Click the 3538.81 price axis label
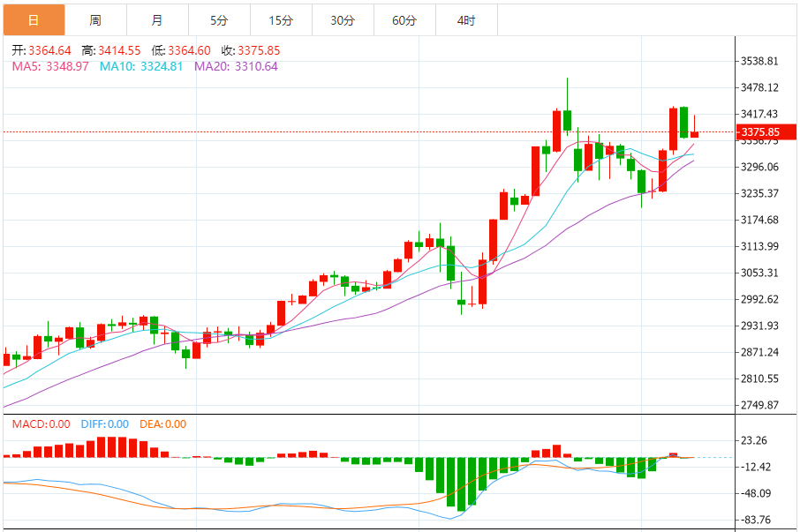800x532 pixels. [759, 61]
